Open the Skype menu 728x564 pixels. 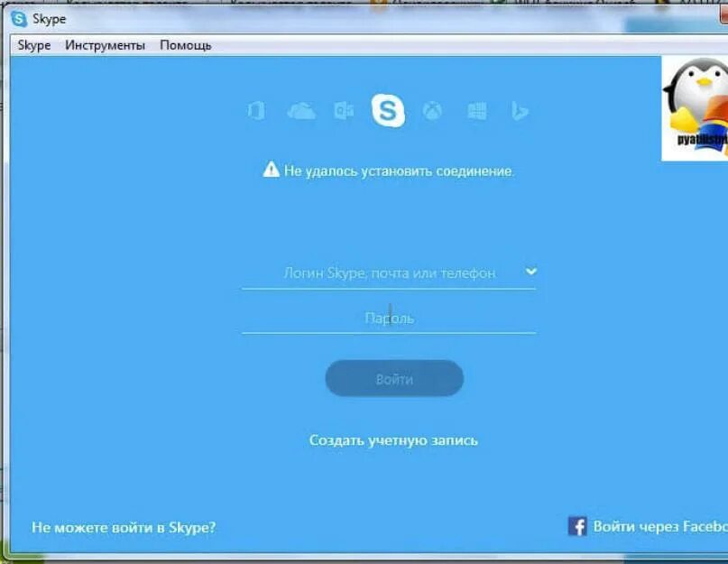pos(34,45)
